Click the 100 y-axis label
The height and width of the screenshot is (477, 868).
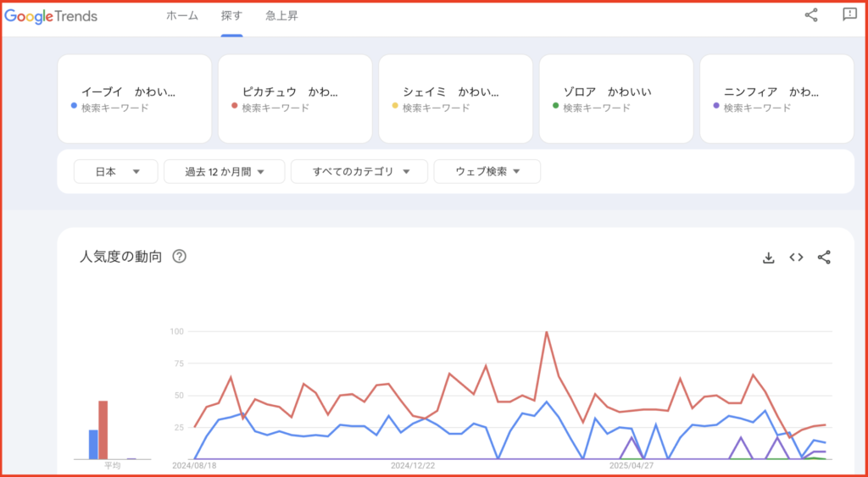[x=178, y=331]
